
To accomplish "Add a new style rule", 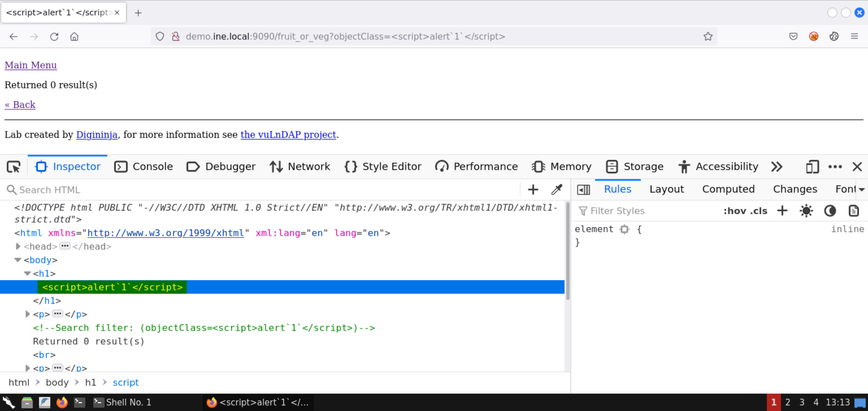I will tap(782, 211).
